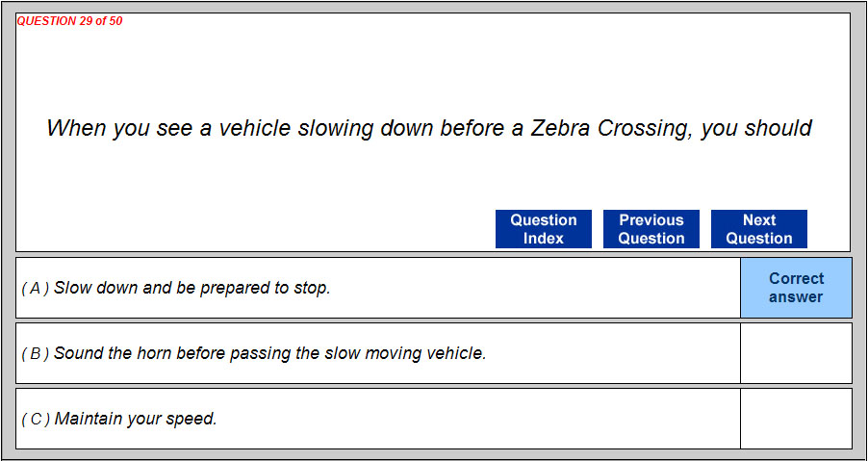Image resolution: width=868 pixels, height=461 pixels.
Task: Click the red 'QUESTION 29 of 50' label
Action: click(x=69, y=21)
